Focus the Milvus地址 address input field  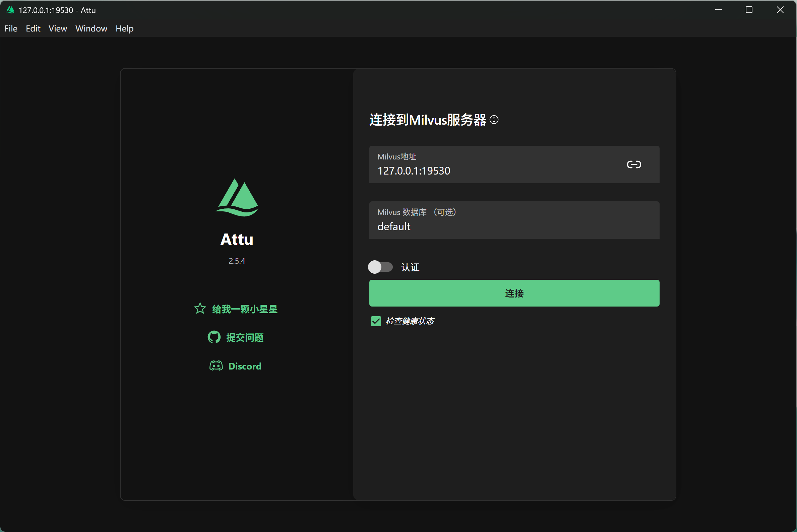(514, 164)
